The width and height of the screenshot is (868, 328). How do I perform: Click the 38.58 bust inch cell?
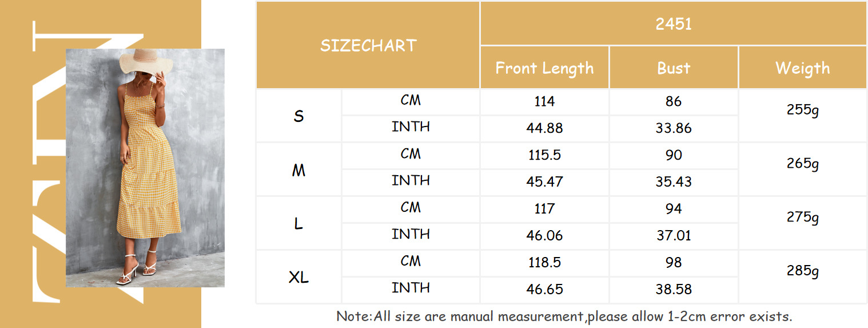coord(674,290)
